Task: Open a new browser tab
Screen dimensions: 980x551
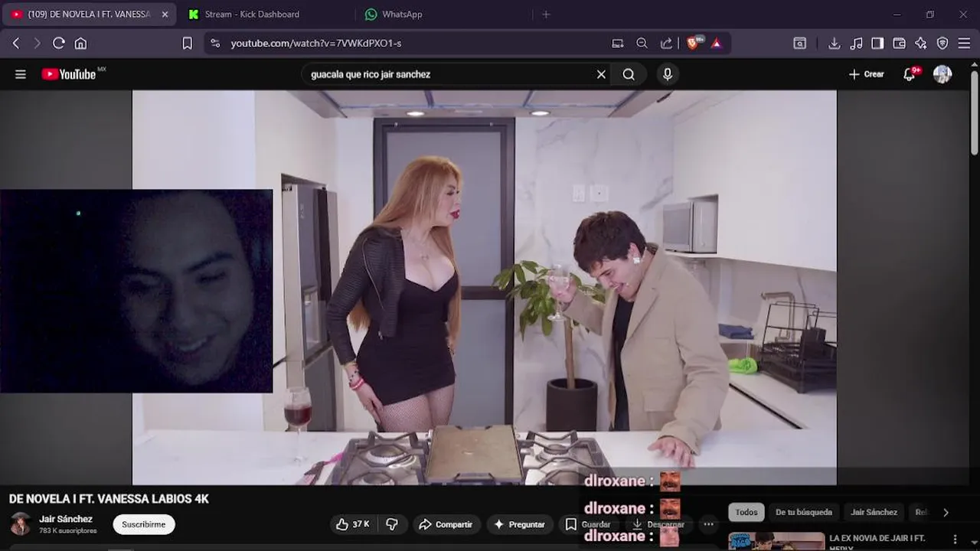Action: [546, 15]
